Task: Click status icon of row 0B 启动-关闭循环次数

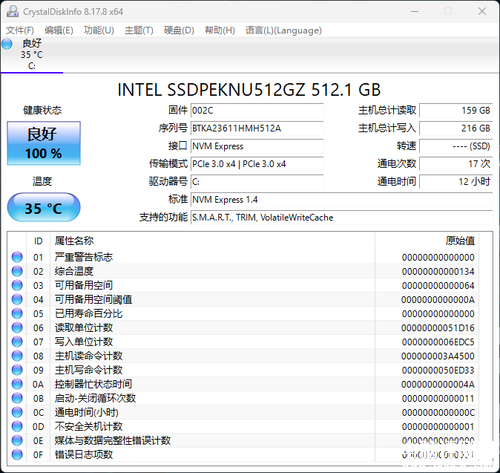Action: click(17, 398)
